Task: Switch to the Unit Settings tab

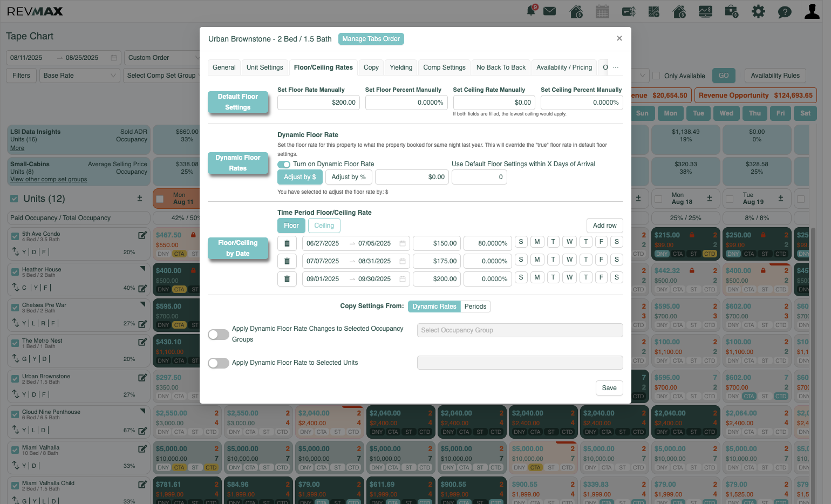Action: click(x=265, y=67)
